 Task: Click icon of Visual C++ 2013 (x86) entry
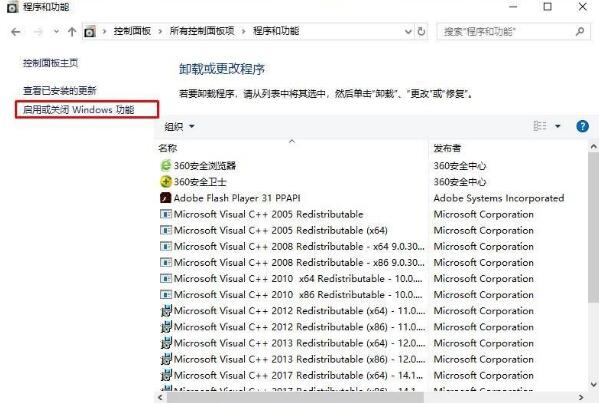[x=166, y=359]
